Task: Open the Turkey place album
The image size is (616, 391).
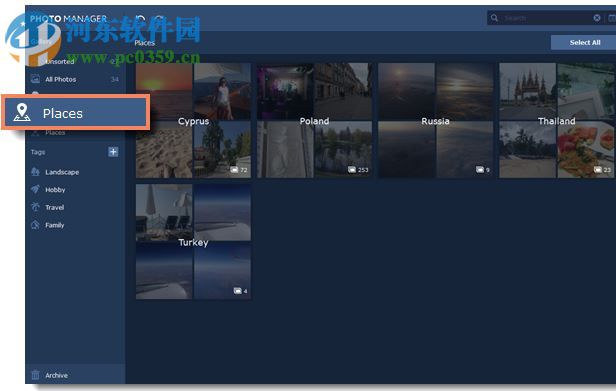Action: [x=193, y=242]
